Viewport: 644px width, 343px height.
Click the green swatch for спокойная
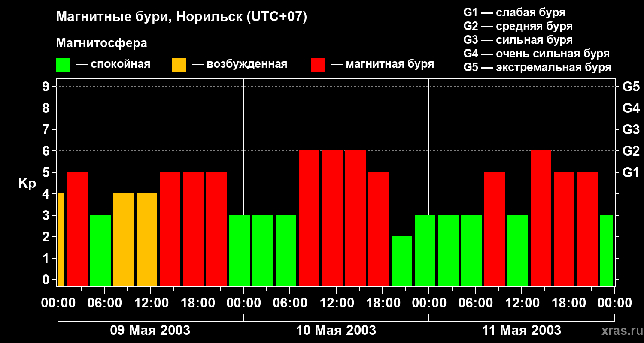(63, 65)
